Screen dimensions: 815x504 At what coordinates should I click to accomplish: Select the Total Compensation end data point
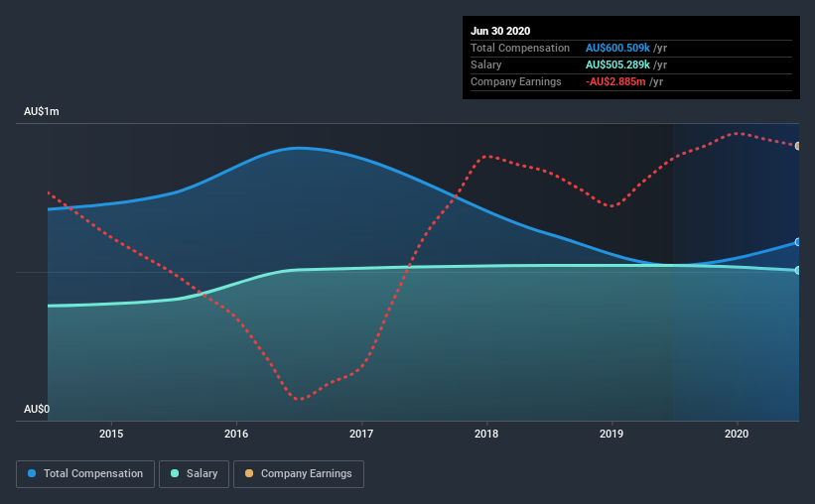click(798, 242)
